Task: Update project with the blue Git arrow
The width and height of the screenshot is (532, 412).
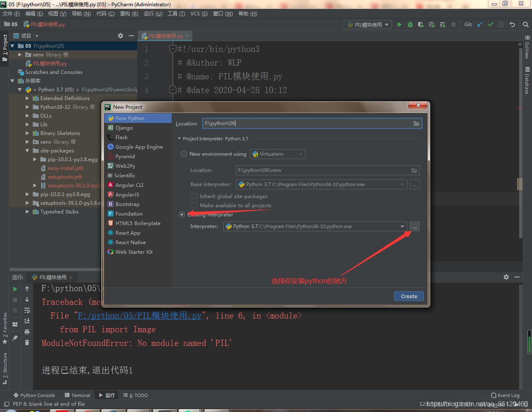Action: click(480, 25)
